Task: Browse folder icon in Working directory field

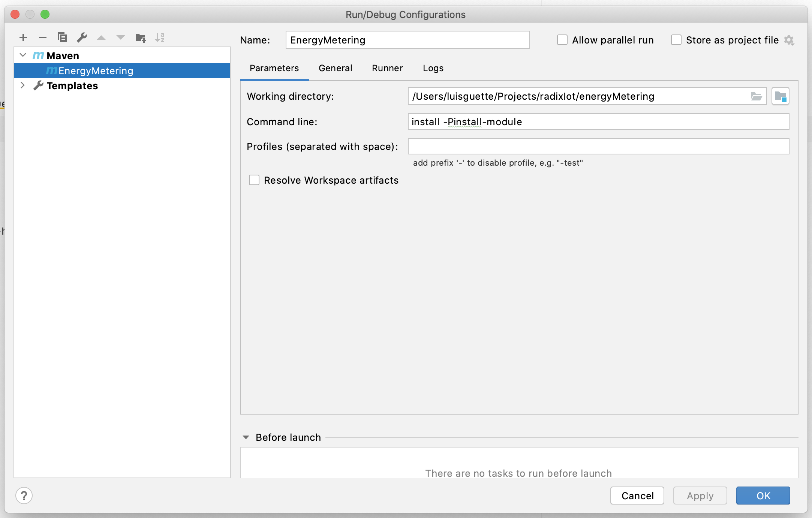Action: click(x=757, y=97)
